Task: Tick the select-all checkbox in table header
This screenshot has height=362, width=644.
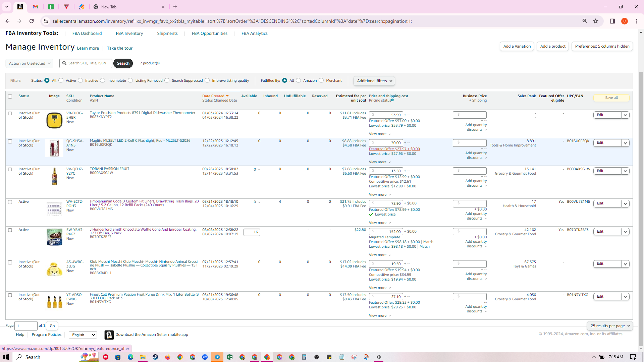Action: pos(10,97)
